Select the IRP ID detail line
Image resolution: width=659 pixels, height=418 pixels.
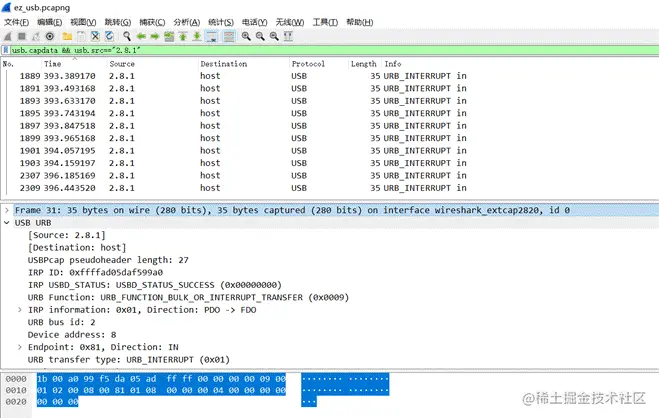[95, 272]
